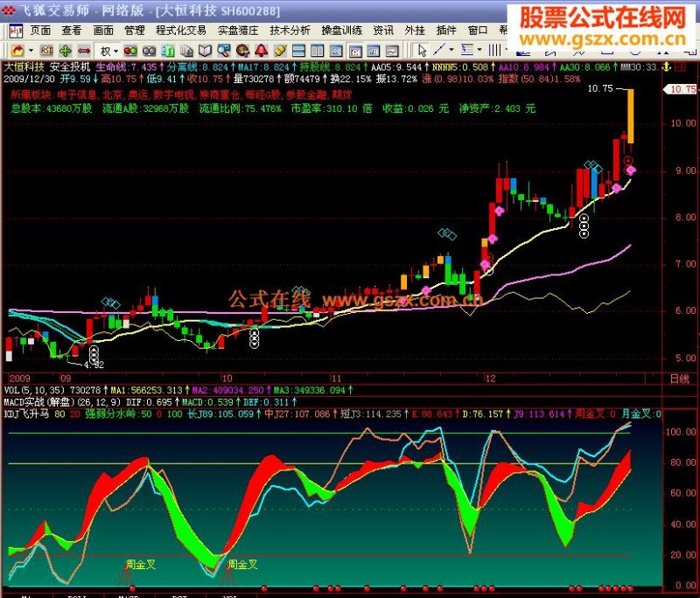The image size is (700, 598).
Task: Open the 技术分析 menu
Action: (x=290, y=31)
